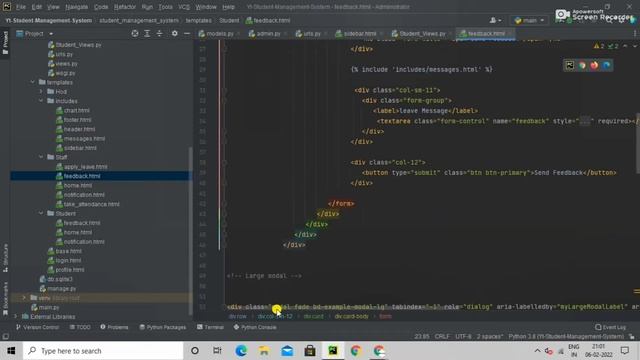This screenshot has width=640, height=360.
Task: Click div.card-body breadcrumb in editor
Action: (x=351, y=317)
